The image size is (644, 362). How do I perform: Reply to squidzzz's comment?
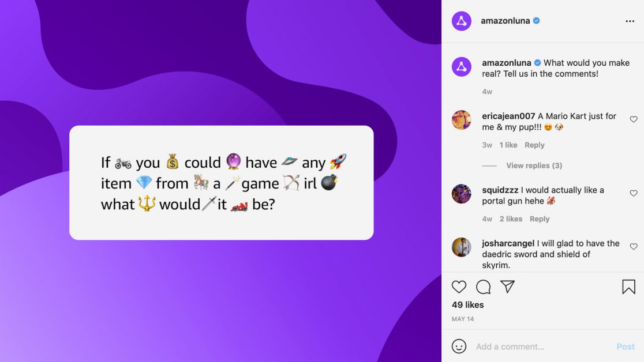coord(540,219)
